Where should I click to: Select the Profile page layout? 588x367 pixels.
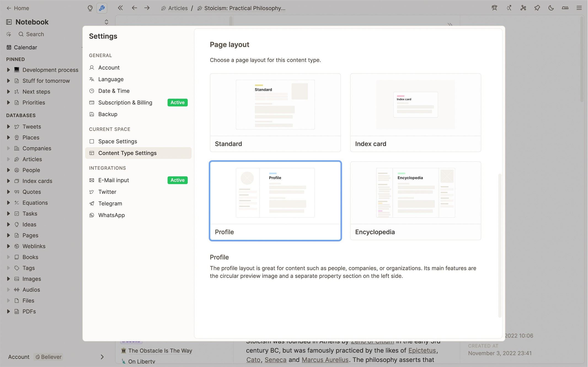[275, 201]
